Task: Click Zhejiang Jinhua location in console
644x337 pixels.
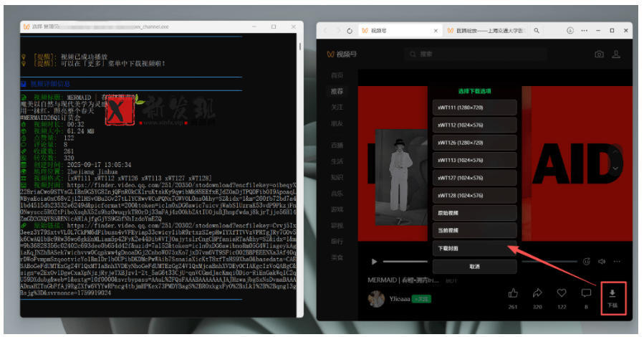Action: [x=92, y=171]
